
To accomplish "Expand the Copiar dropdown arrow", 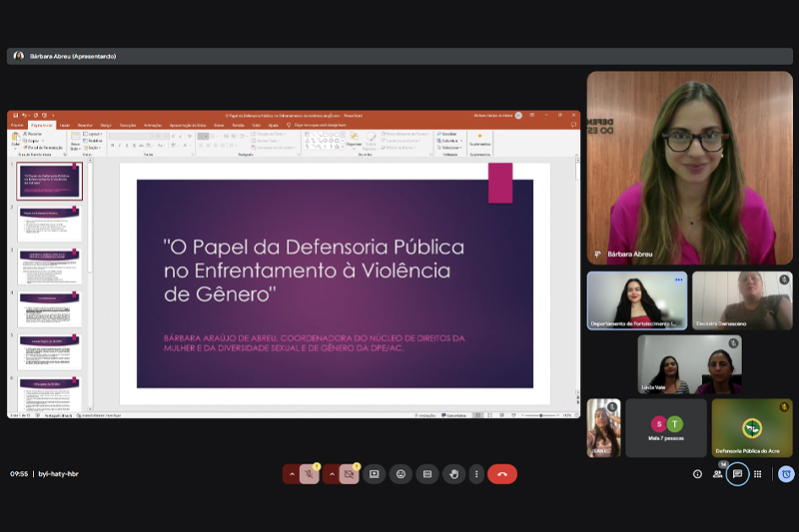I will click(43, 141).
